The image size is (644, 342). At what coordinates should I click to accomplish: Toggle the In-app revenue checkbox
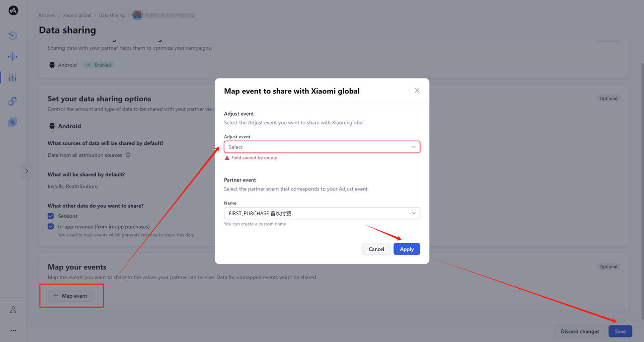coord(51,227)
